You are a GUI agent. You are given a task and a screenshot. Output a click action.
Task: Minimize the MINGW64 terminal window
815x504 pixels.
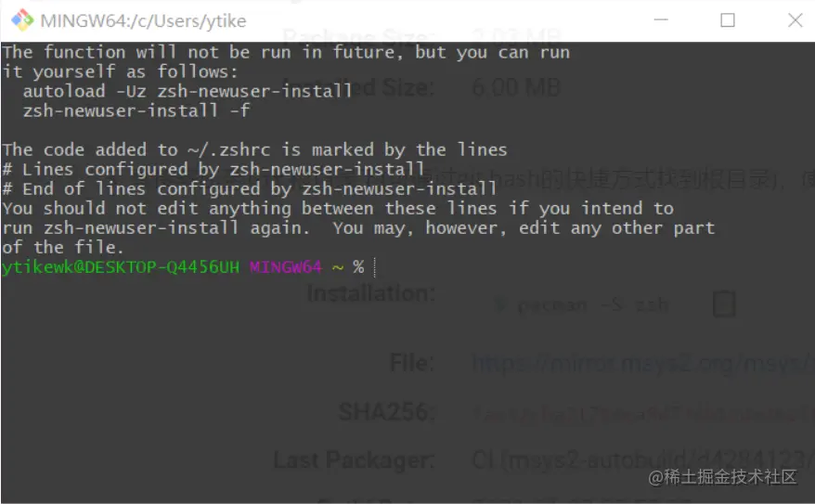[x=660, y=20]
